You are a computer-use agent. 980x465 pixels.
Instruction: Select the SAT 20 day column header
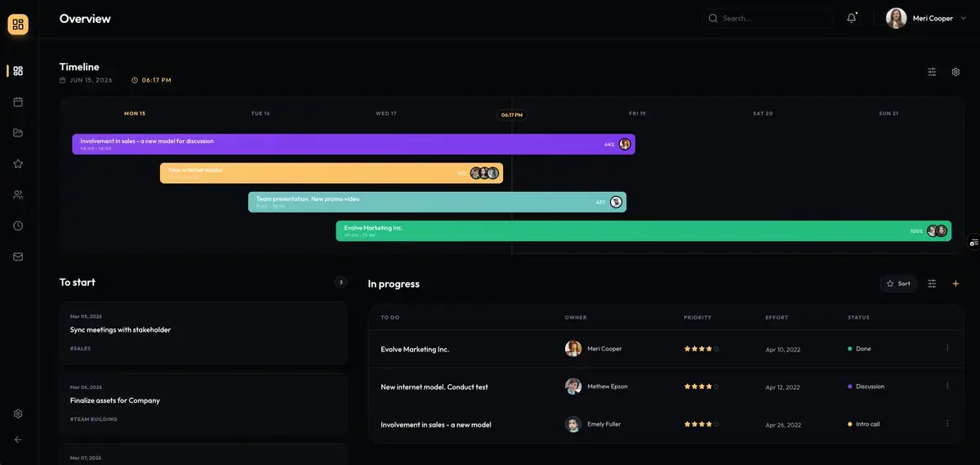click(x=763, y=114)
